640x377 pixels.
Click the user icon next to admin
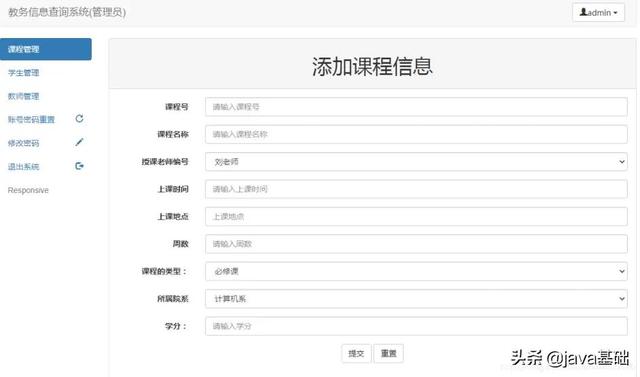coord(584,12)
